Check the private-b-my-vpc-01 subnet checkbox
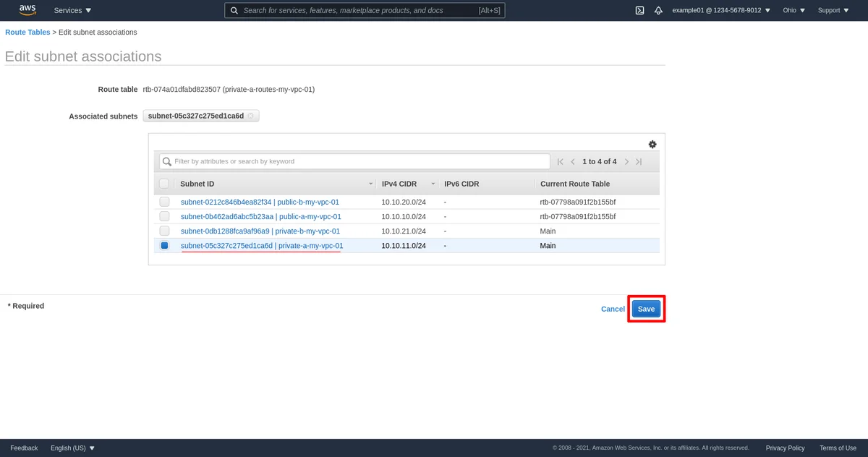868x457 pixels. [x=164, y=231]
